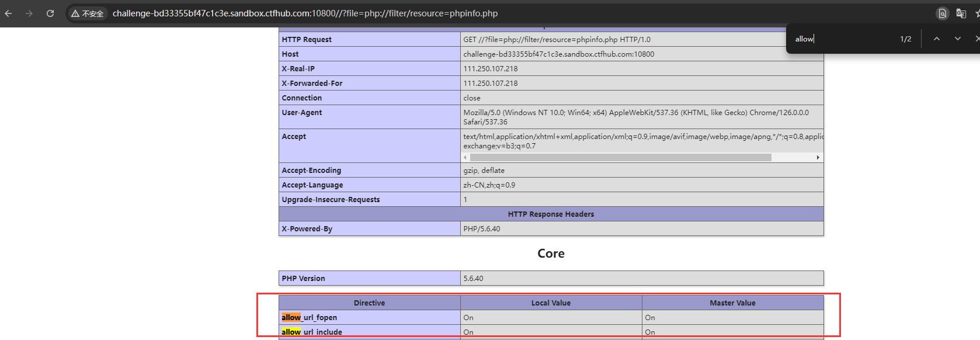980x340 pixels.
Task: Jump to previous 'allow' search match
Action: [936, 39]
